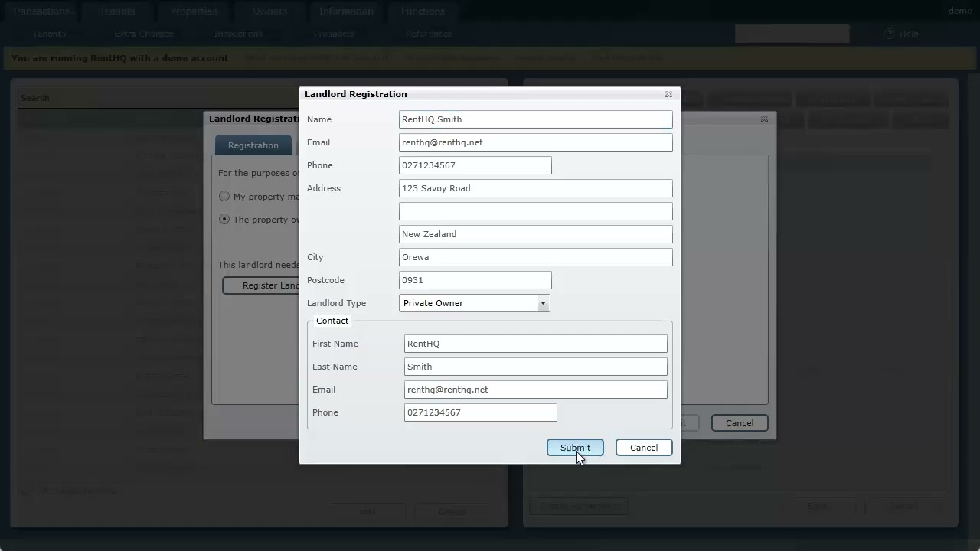Choose 'My property manager' radio option
The height and width of the screenshot is (551, 980).
coord(224,197)
